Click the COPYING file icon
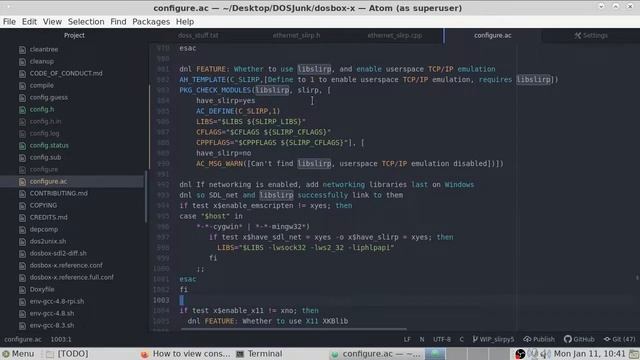Viewport: 640px width, 360px height. pyautogui.click(x=22, y=205)
